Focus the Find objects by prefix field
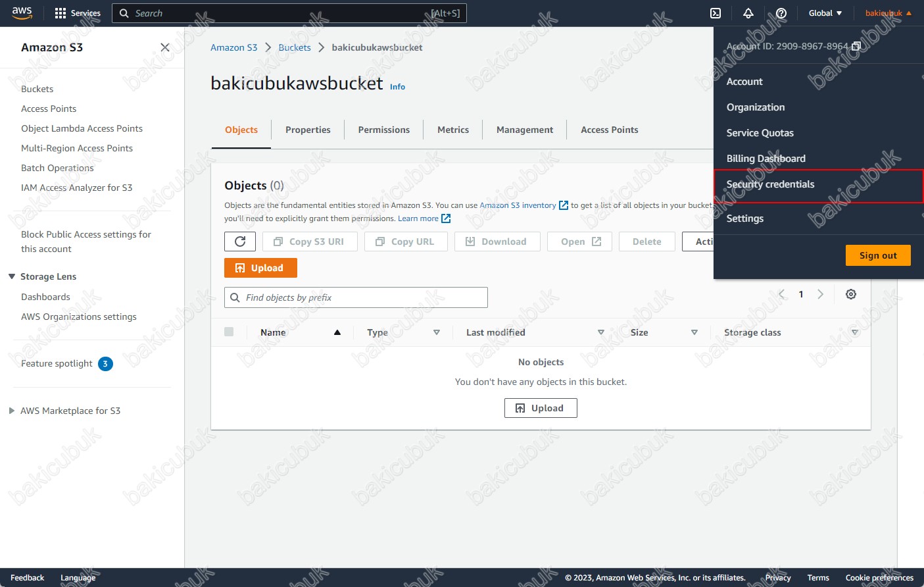 pos(356,297)
